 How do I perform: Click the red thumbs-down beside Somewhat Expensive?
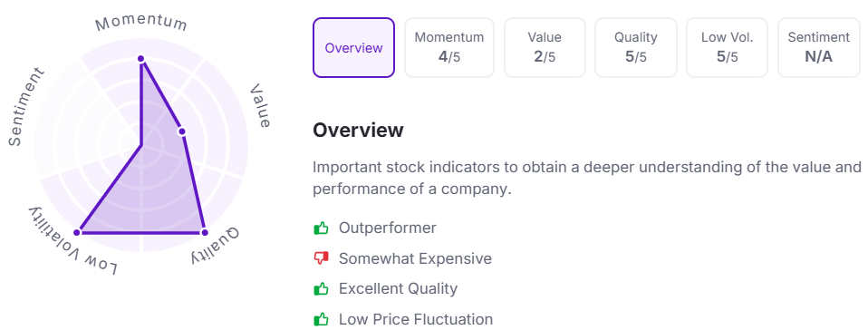coord(321,258)
